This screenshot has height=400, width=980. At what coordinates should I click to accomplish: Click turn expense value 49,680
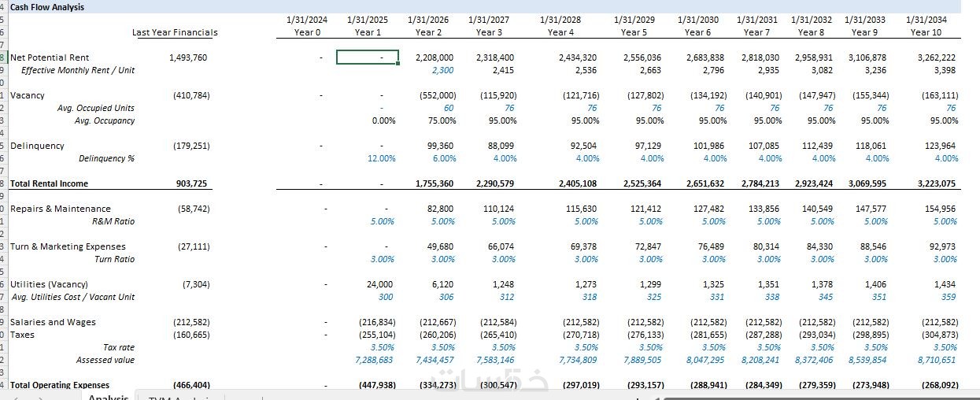[x=441, y=246]
